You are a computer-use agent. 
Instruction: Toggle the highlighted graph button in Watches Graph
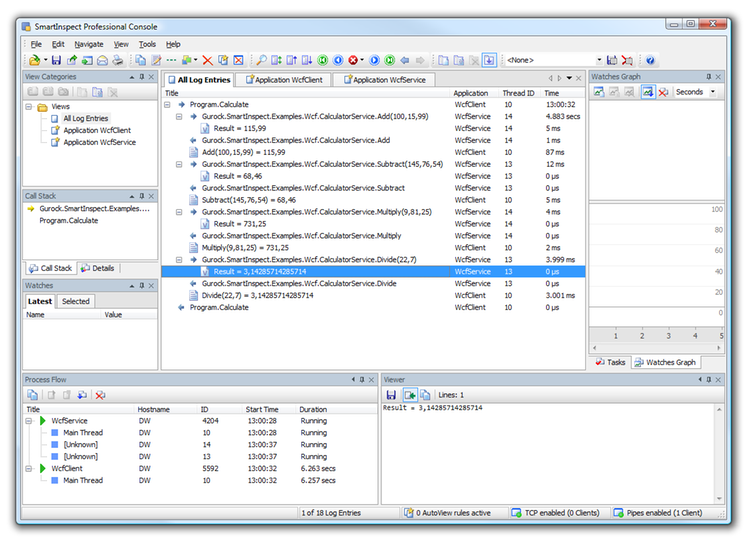(x=647, y=92)
